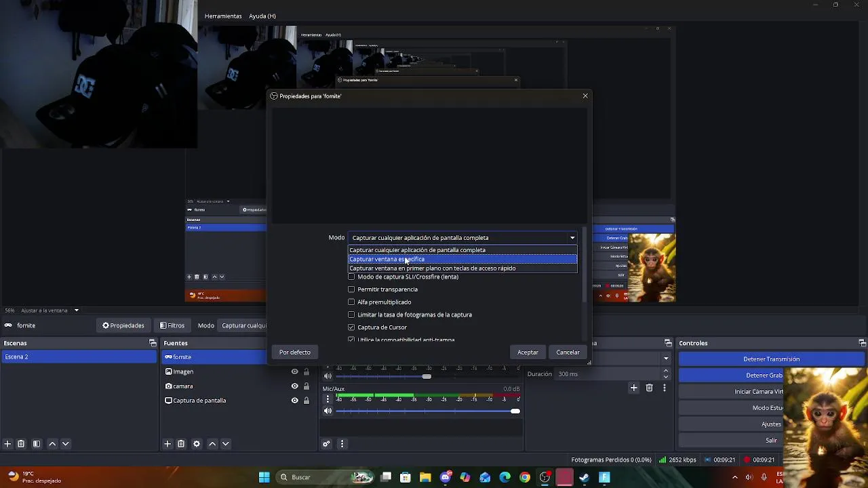
Task: Click Aceptar in properties dialog
Action: click(x=528, y=352)
